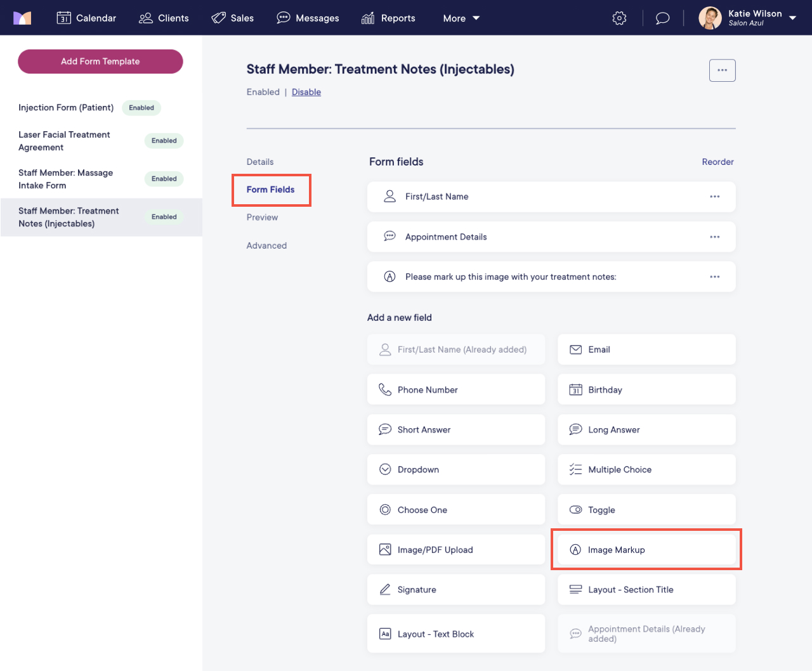The image size is (812, 671).
Task: Select the Staff Member: Massage Intake Form
Action: pyautogui.click(x=66, y=179)
